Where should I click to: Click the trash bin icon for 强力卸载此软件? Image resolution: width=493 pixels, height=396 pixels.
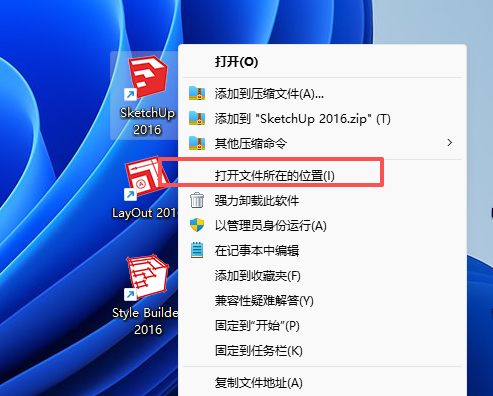click(x=197, y=200)
